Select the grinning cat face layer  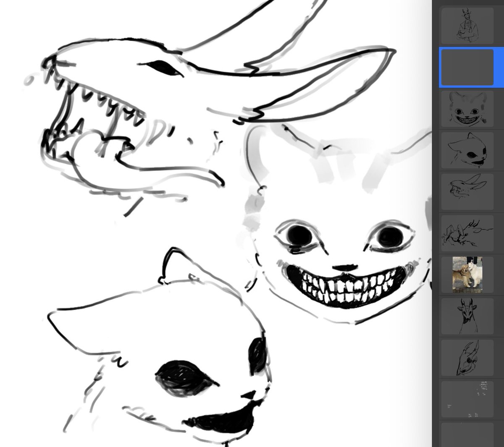tap(467, 109)
